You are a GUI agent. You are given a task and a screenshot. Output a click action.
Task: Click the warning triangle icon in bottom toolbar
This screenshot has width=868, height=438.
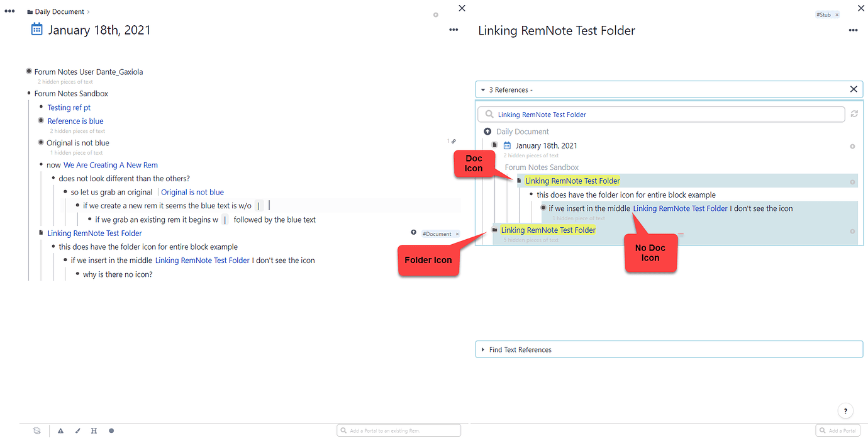click(61, 431)
